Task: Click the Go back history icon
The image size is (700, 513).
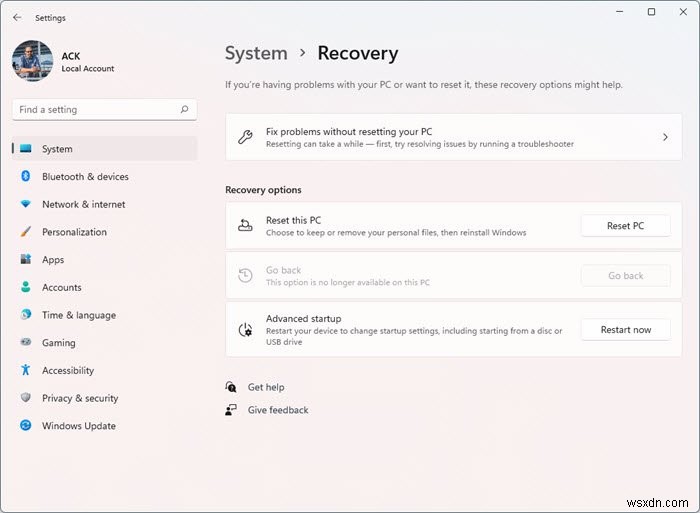Action: click(x=245, y=275)
